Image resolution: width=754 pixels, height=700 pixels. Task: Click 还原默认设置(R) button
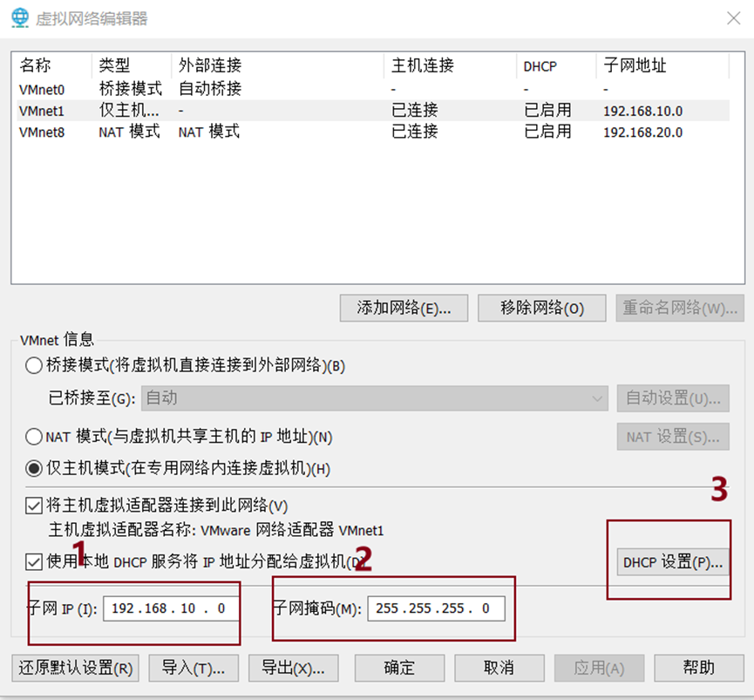pyautogui.click(x=76, y=669)
